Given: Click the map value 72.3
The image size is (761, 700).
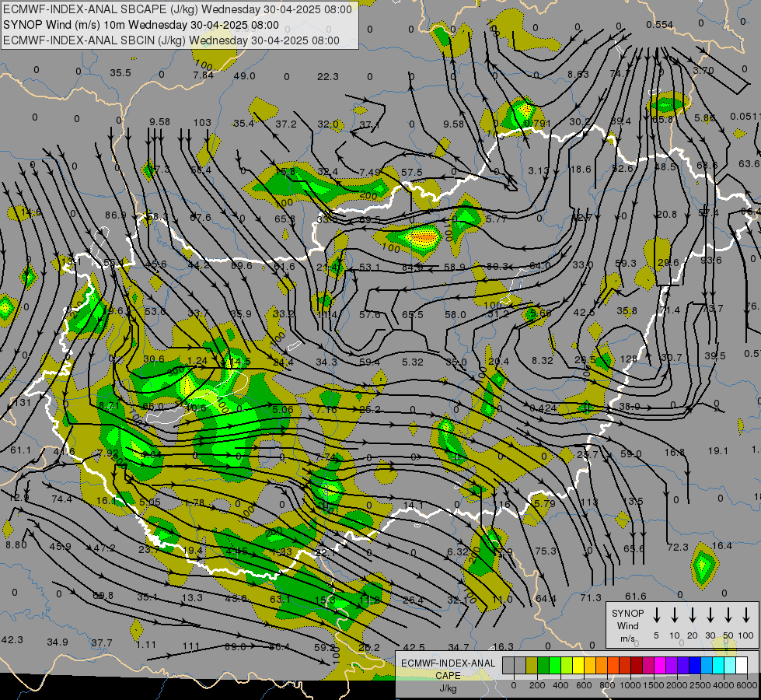Looking at the screenshot, I should 678,548.
